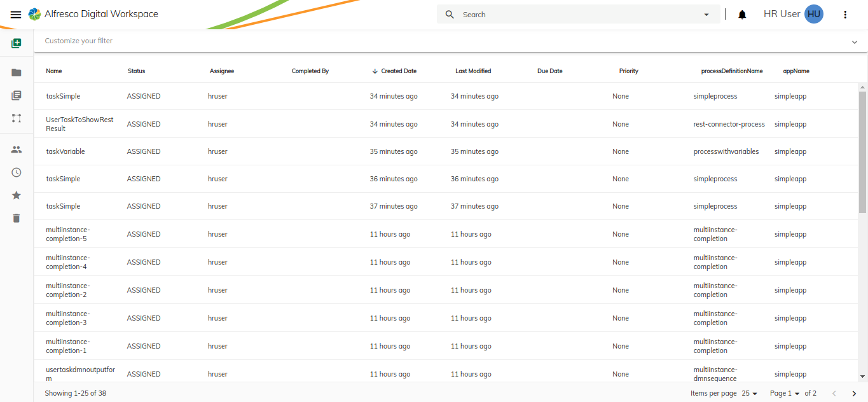Open the process management workflow icon
Viewport: 868px width, 402px height.
[x=17, y=118]
